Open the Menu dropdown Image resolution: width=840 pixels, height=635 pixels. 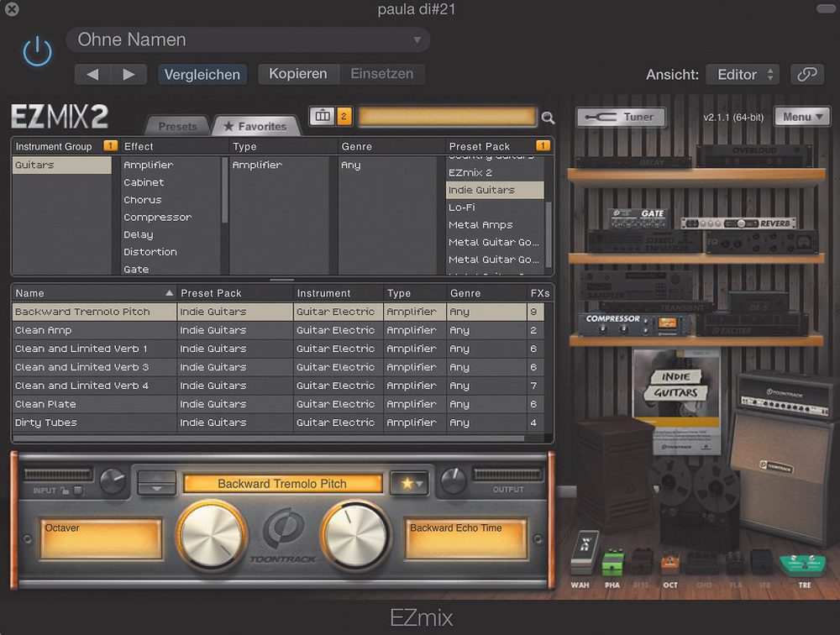(x=802, y=117)
